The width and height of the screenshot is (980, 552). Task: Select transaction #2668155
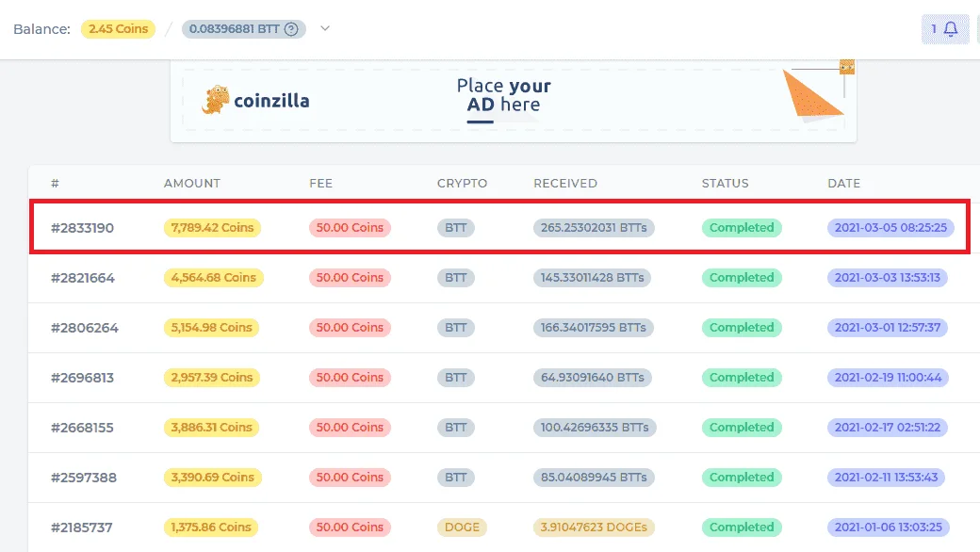83,428
